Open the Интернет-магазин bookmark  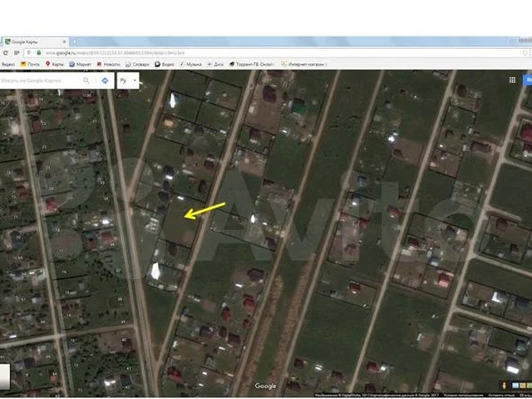tap(304, 64)
